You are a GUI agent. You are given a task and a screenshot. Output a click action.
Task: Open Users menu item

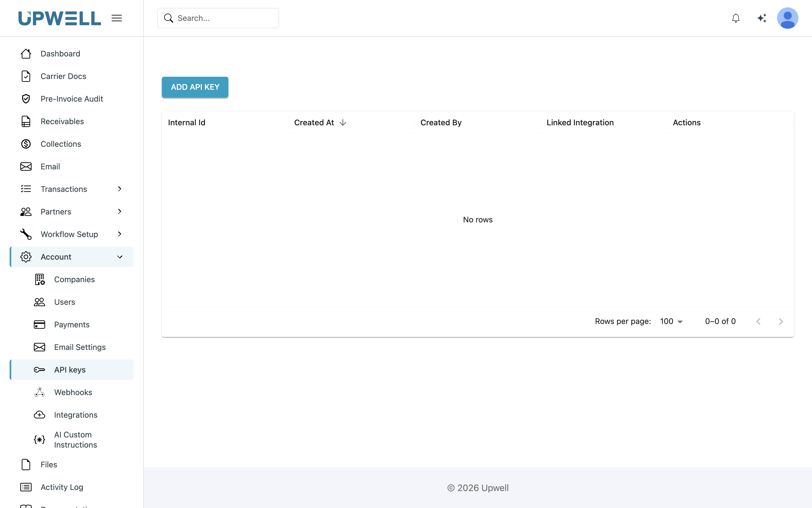(x=72, y=302)
